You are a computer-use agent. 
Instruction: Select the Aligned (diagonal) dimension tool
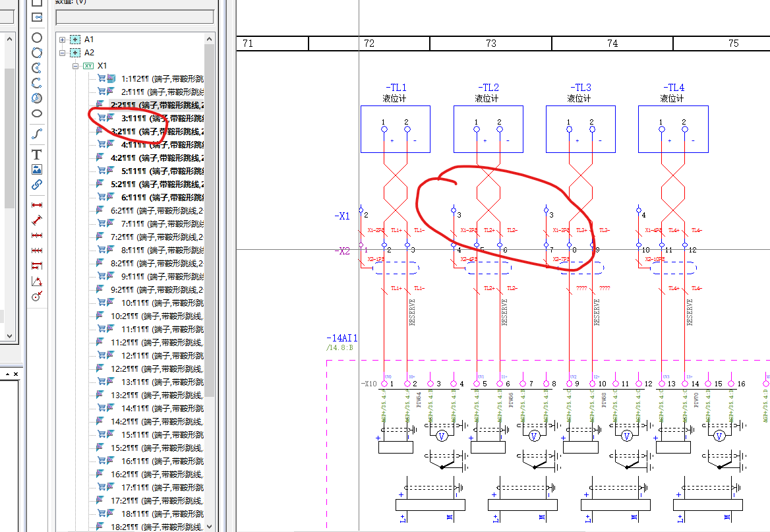(37, 220)
